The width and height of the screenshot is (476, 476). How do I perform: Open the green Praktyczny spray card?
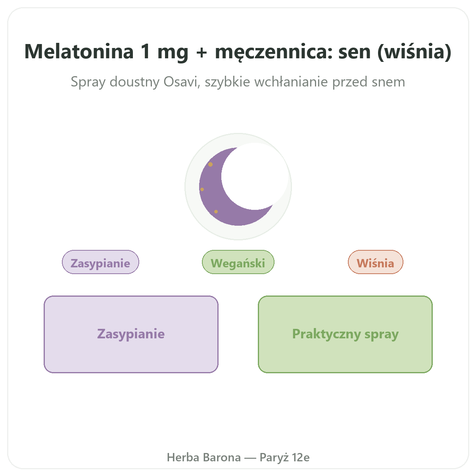(345, 334)
